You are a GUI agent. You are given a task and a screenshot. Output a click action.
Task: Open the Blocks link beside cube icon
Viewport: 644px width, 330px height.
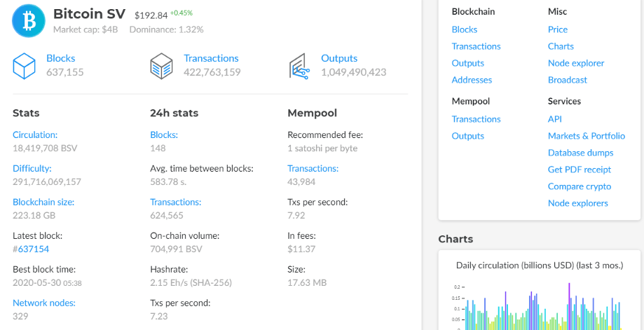[x=61, y=58]
